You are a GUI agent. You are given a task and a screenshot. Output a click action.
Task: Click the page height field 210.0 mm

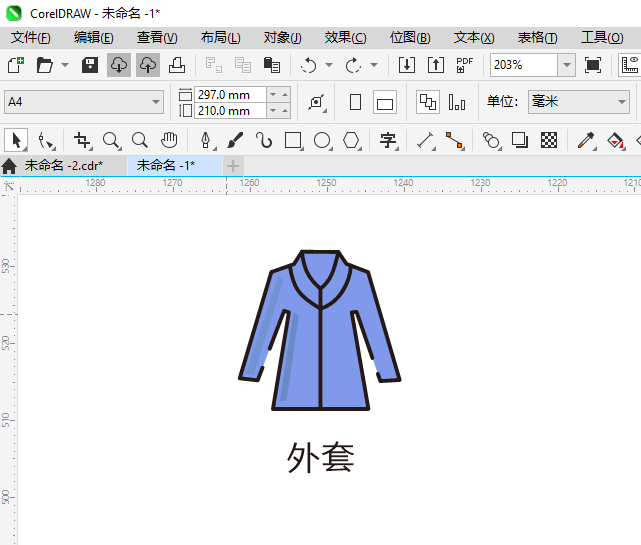click(x=230, y=111)
